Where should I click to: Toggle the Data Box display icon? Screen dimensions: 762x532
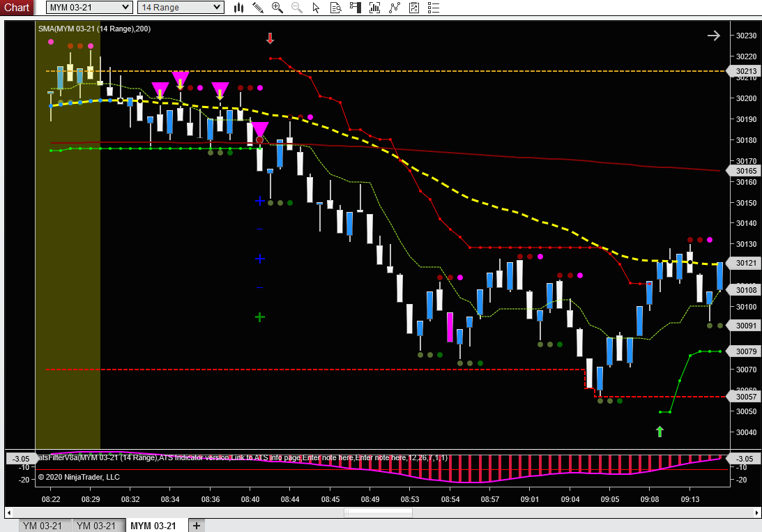point(335,8)
